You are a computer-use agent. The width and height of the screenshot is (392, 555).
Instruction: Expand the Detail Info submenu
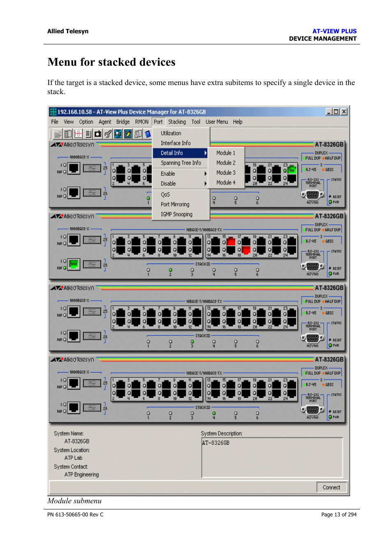[181, 153]
